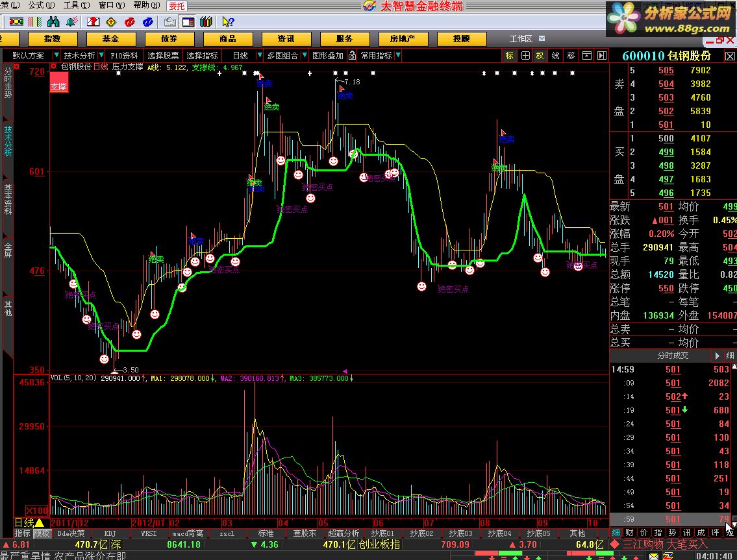Image resolution: width=737 pixels, height=560 pixels.
Task: Click the 商品 yellow button
Action: (227, 38)
